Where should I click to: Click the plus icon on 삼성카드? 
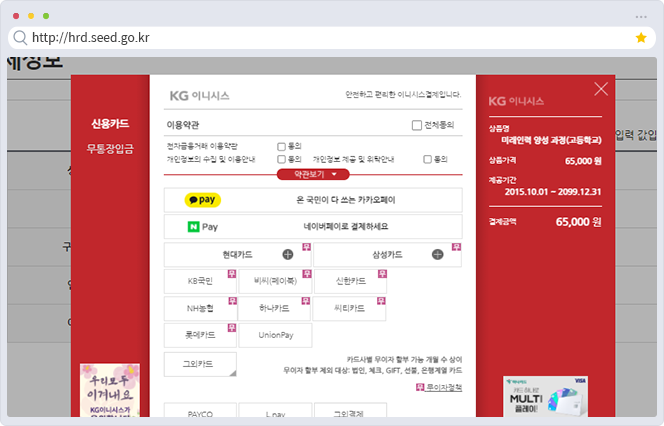437,254
